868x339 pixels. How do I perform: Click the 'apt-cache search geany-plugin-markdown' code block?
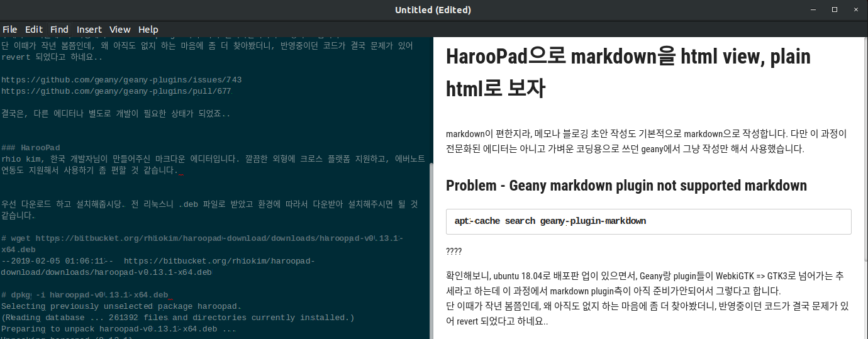648,221
